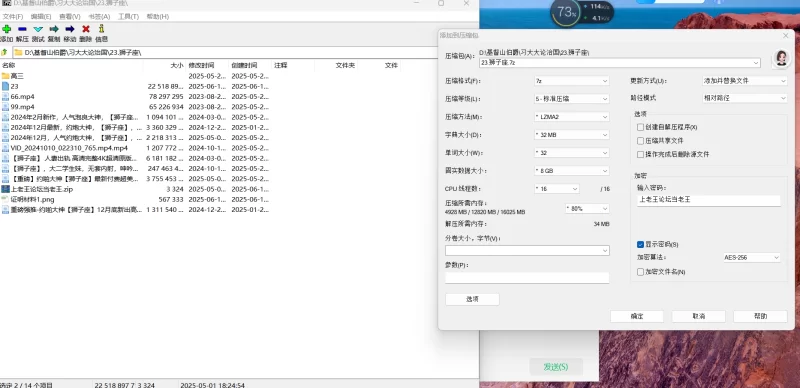Click the 选项 button below 参数
Screen dimensions: 800x388
tap(472, 299)
